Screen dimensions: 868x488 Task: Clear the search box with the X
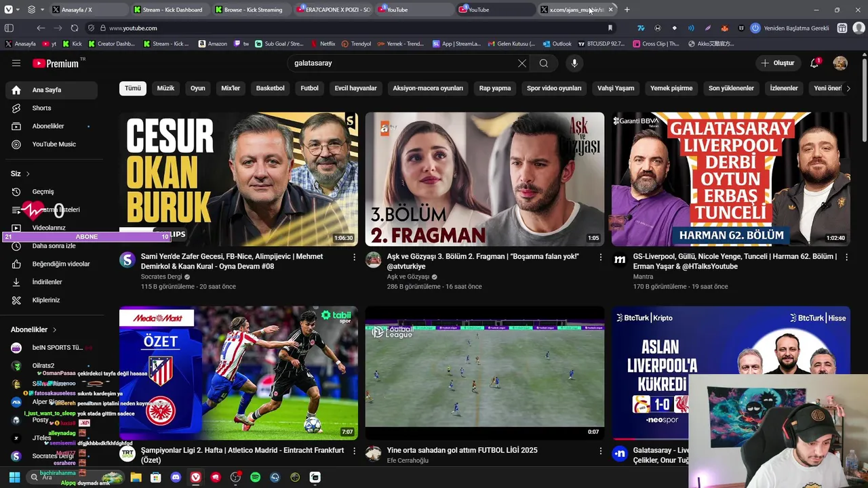[522, 63]
